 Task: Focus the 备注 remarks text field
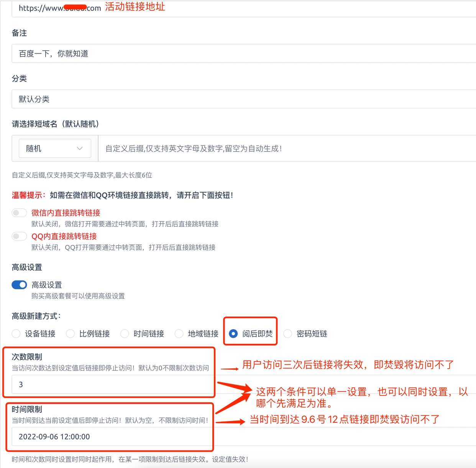[244, 53]
